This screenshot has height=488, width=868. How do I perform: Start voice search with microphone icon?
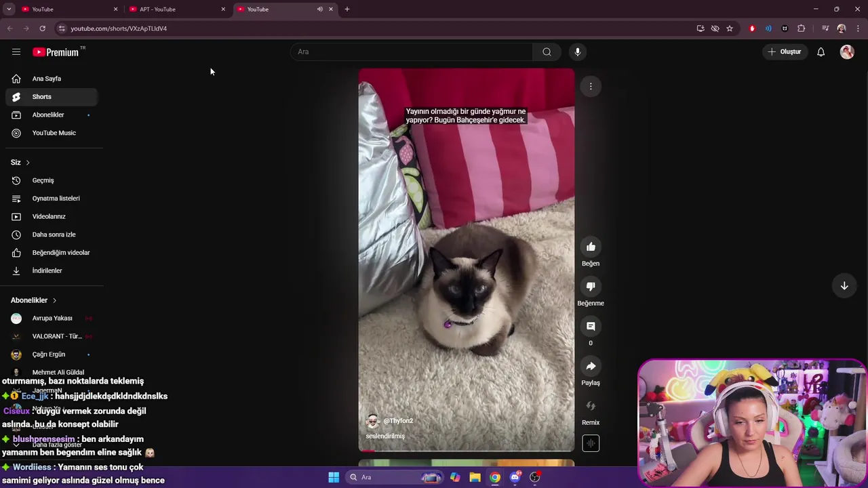pyautogui.click(x=578, y=52)
